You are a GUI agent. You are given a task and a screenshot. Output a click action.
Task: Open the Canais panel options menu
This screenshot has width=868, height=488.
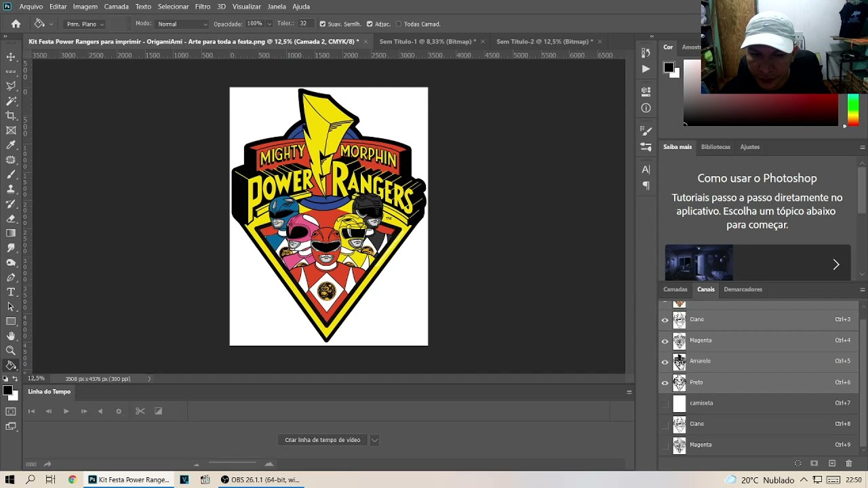862,289
